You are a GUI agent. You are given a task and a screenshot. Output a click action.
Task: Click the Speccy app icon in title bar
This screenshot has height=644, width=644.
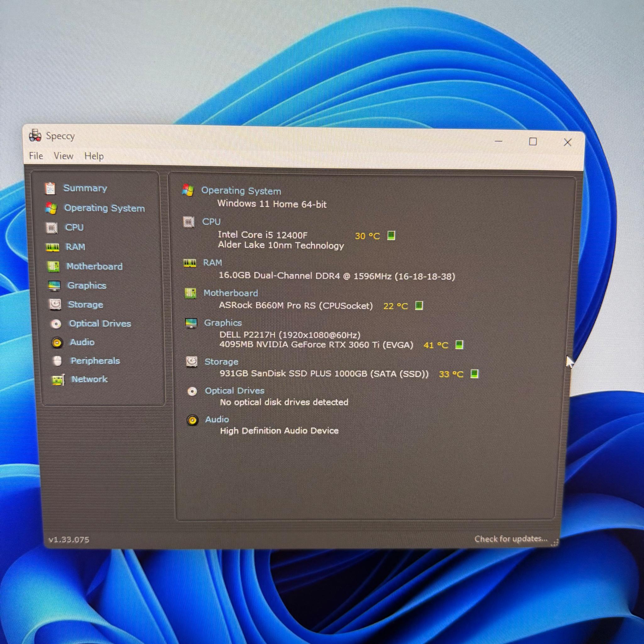pos(35,135)
